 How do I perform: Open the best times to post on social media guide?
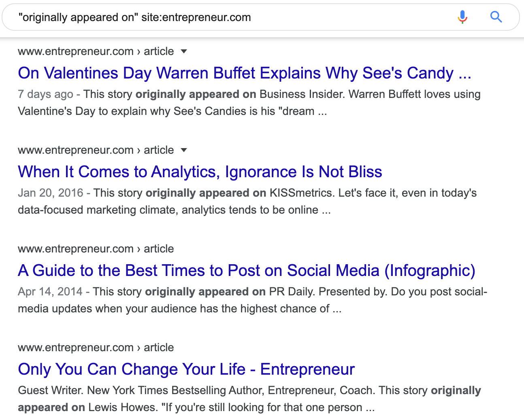(246, 270)
